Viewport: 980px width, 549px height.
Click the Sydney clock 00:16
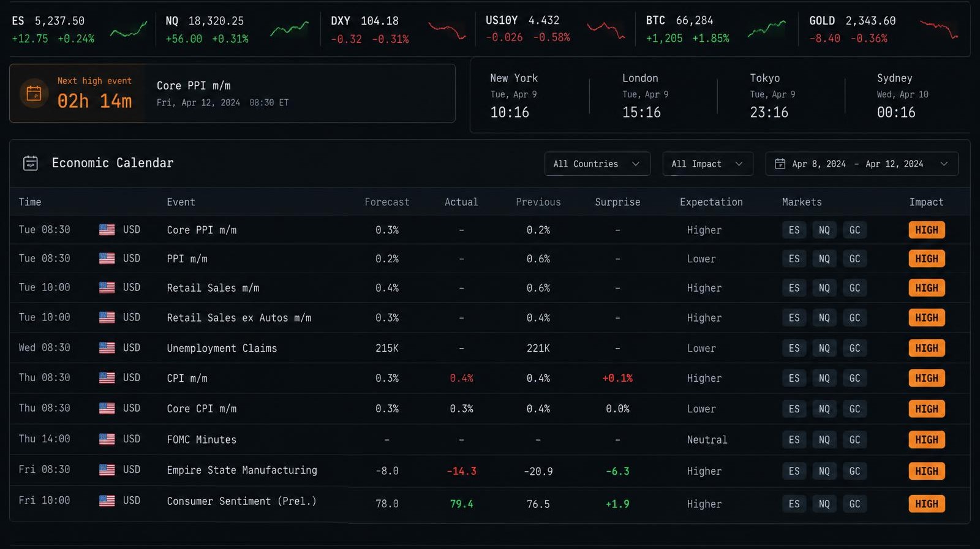(x=896, y=112)
